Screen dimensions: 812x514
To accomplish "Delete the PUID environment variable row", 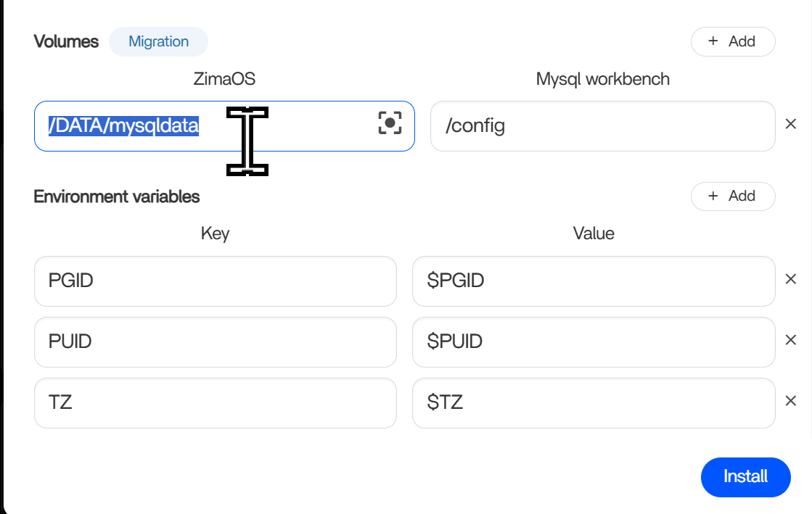I will coord(791,340).
